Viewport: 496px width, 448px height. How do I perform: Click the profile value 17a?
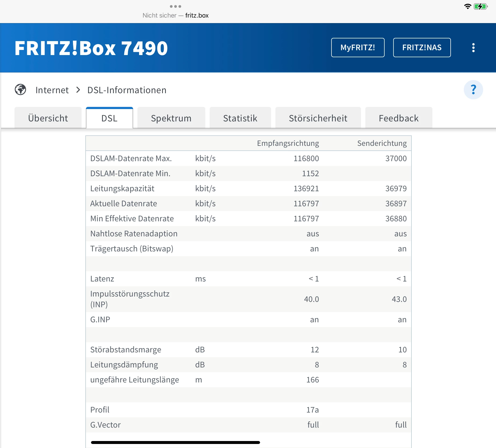coord(313,410)
